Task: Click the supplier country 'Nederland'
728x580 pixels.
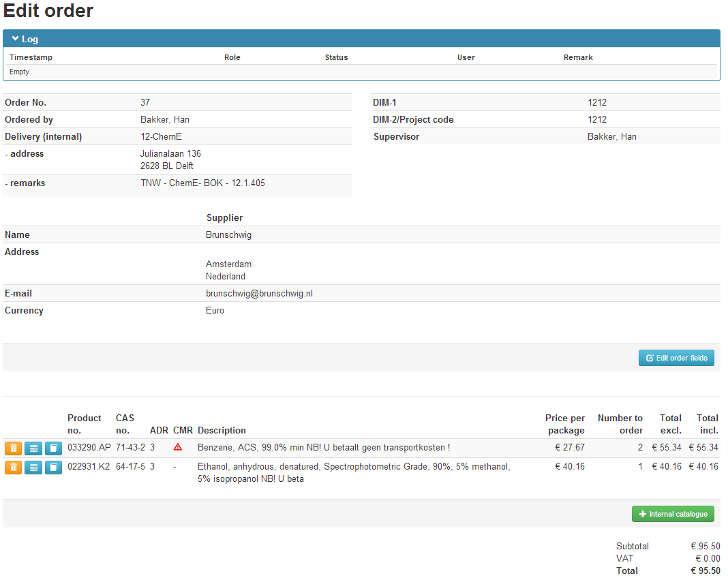Action: (226, 276)
